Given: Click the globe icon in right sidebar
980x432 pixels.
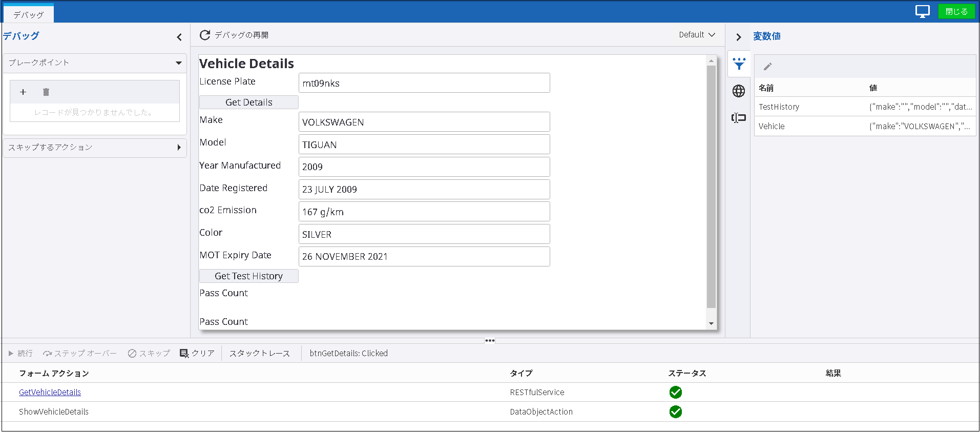Looking at the screenshot, I should (x=739, y=91).
